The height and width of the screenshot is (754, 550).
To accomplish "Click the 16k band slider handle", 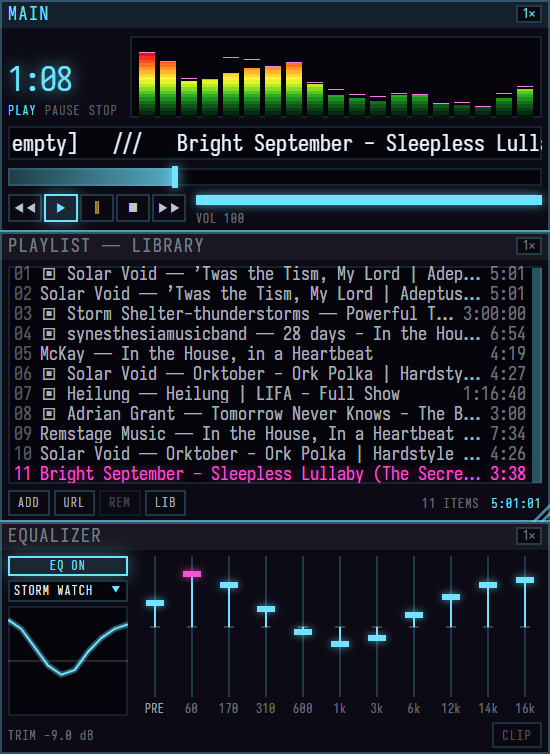I will 525,580.
